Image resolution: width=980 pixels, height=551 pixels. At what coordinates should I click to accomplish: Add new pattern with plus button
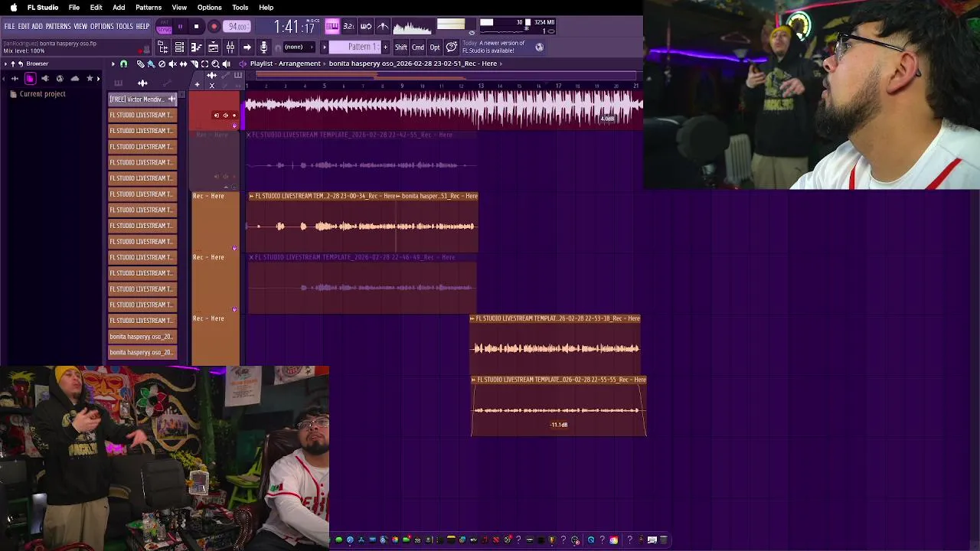385,47
